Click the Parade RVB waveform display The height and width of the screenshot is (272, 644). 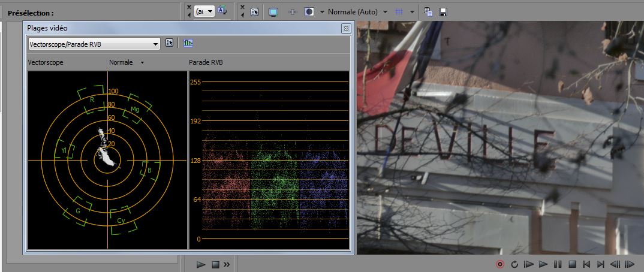(269, 160)
